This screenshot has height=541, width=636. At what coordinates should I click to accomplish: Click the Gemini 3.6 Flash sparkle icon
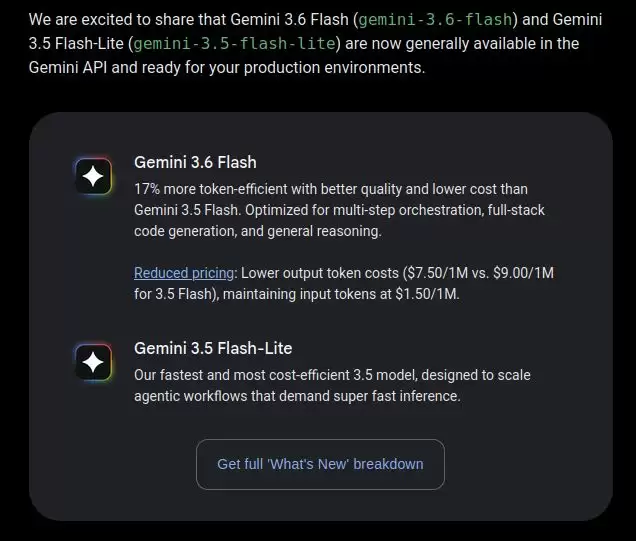click(x=93, y=176)
